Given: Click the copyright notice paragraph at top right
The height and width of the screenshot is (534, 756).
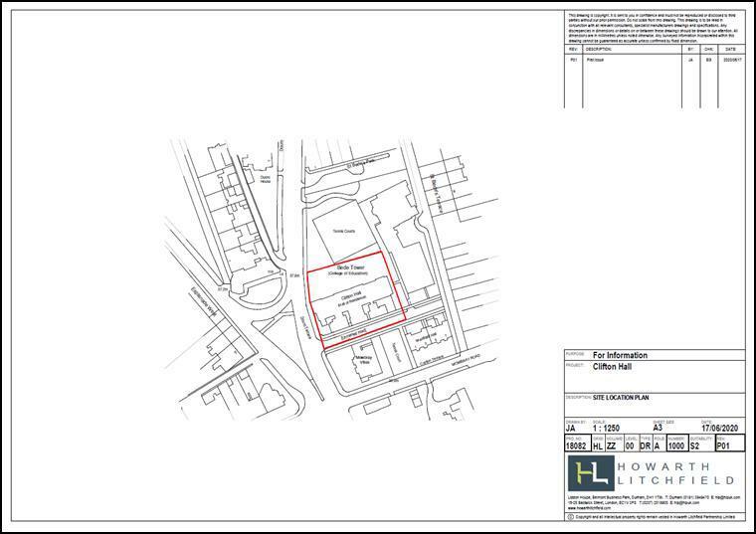Looking at the screenshot, I should tap(653, 28).
